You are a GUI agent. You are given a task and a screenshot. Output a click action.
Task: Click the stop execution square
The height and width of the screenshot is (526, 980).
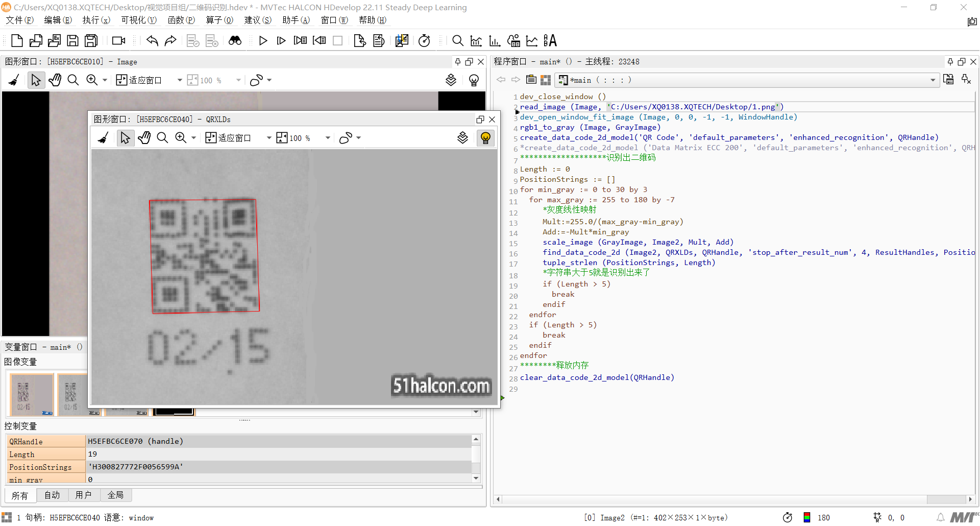coord(337,41)
